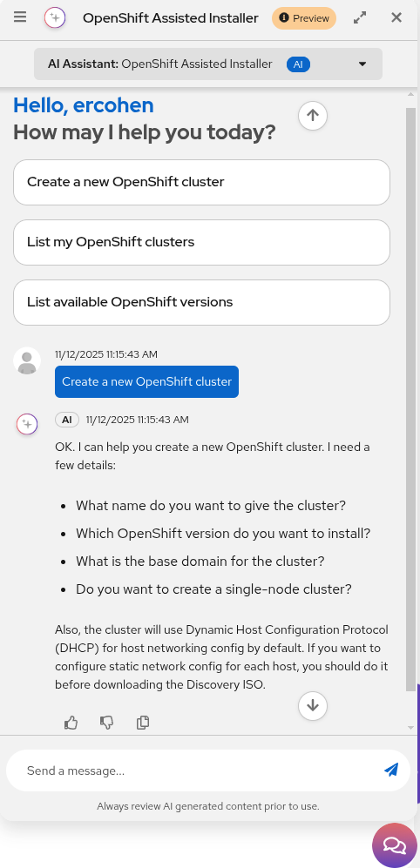Image resolution: width=420 pixels, height=868 pixels.
Task: Choose "List available OpenShift versions" prompt
Action: [201, 302]
